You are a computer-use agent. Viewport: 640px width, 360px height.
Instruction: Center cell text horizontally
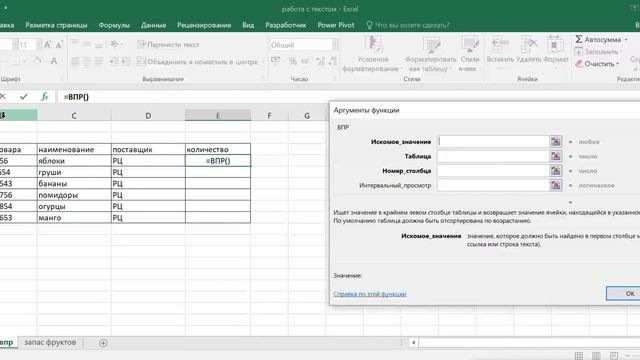coord(87,62)
